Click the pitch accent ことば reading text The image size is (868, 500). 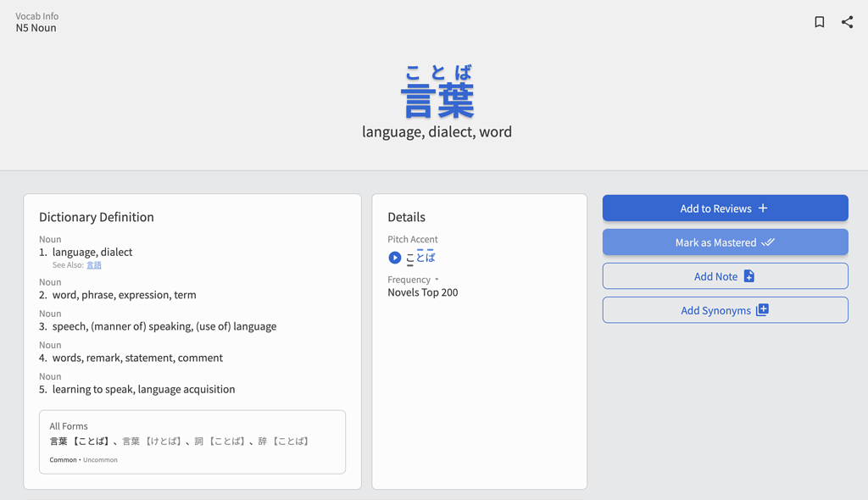[x=420, y=257]
